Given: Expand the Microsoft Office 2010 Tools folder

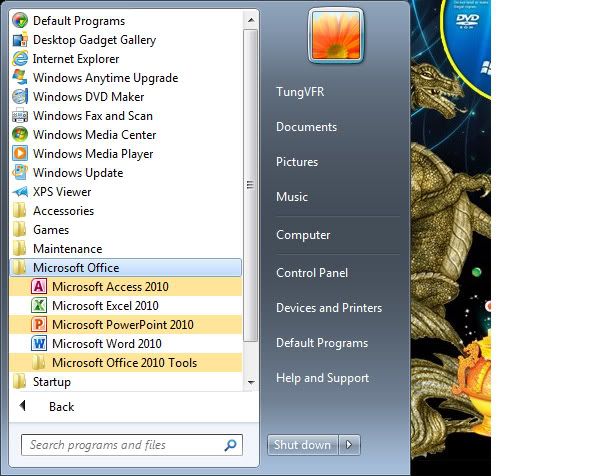Looking at the screenshot, I should tap(125, 362).
